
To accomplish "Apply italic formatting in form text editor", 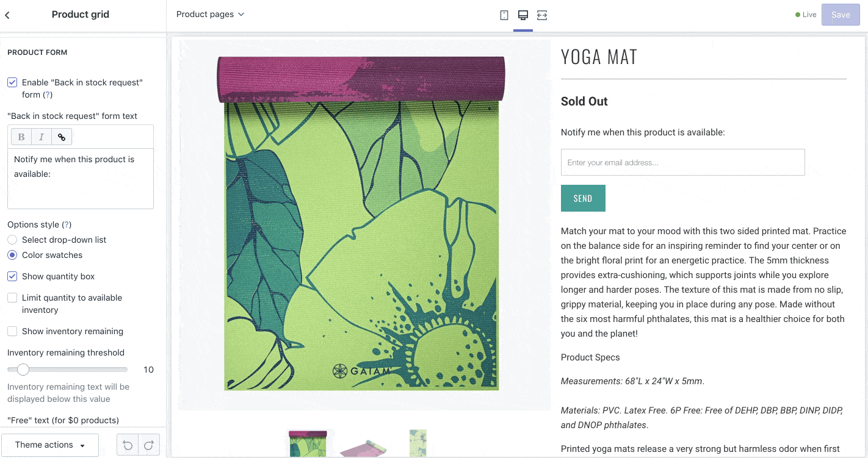I will pyautogui.click(x=42, y=137).
